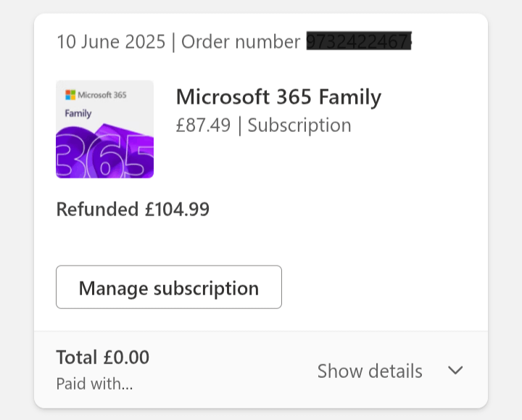The width and height of the screenshot is (522, 420).
Task: Click the Refunded label
Action: pos(97,210)
